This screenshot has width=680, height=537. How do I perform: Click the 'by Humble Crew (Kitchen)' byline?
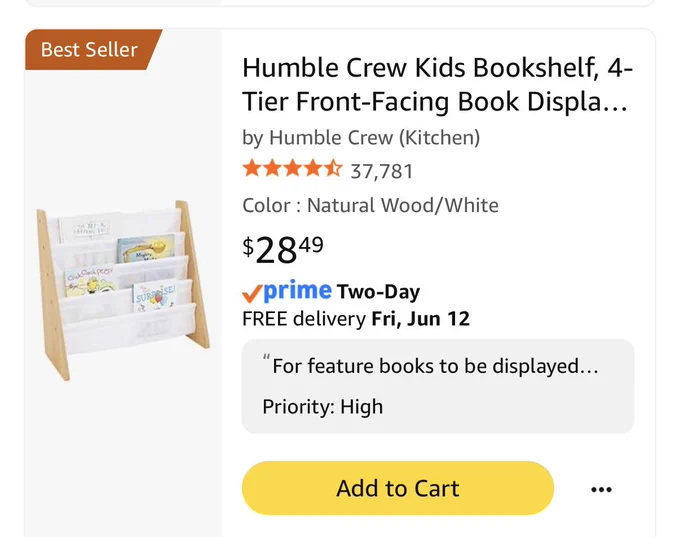pos(361,138)
